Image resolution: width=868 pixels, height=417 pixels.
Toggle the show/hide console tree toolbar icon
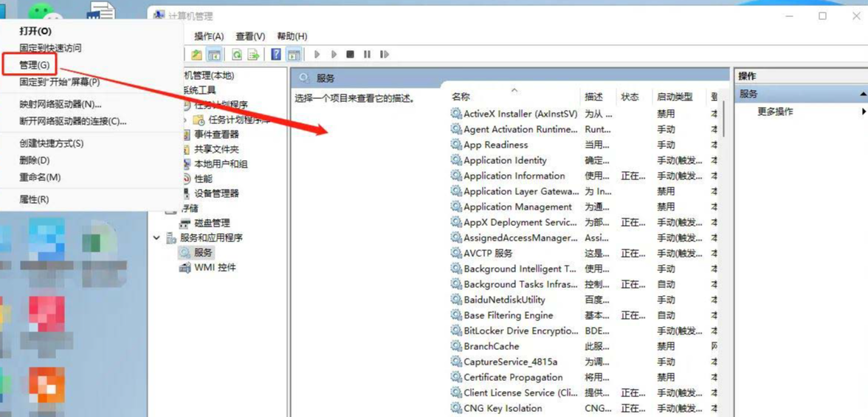tap(214, 55)
